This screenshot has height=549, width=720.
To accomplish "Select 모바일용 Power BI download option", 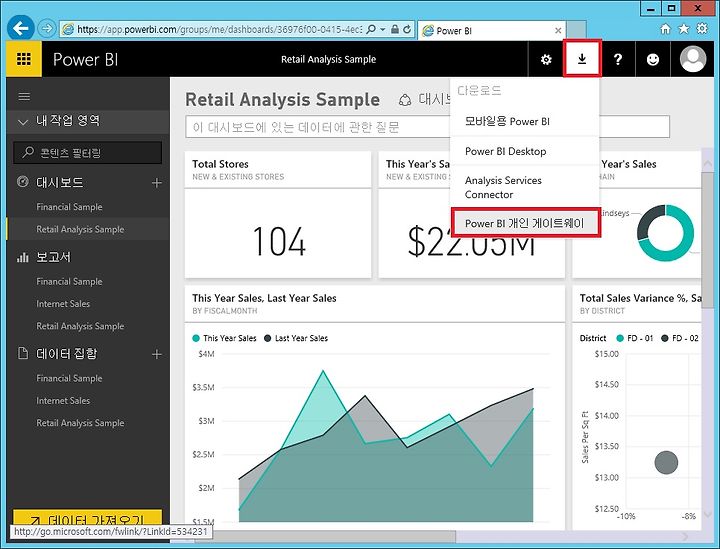I will point(525,121).
